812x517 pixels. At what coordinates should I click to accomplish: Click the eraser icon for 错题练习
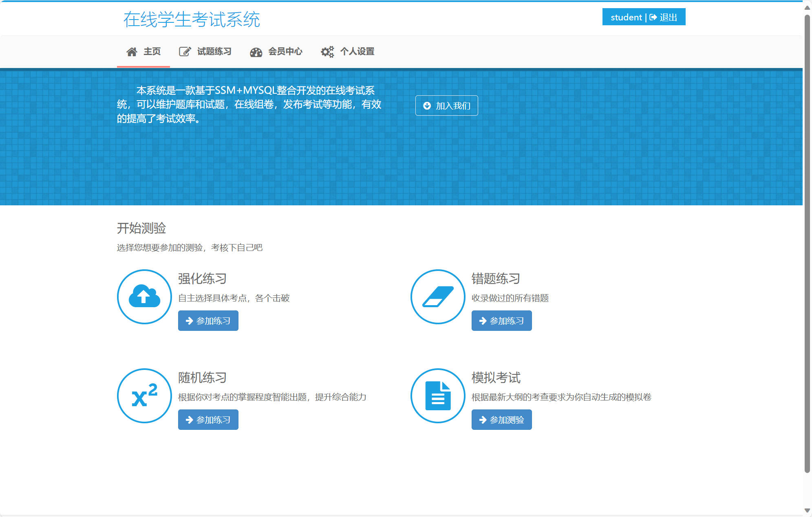tap(437, 296)
